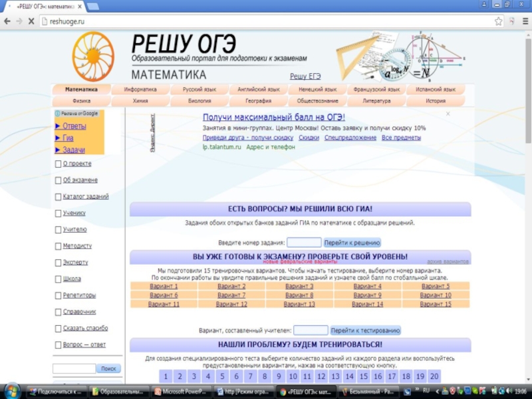Screen dimensions: 532x399
Task: Click Реклама от Google info icon
Action: pos(57,114)
